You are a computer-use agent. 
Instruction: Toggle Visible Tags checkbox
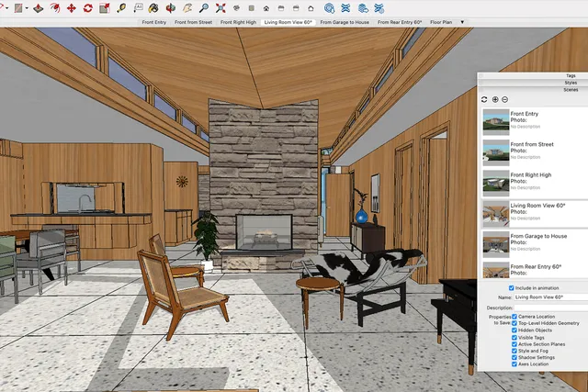[514, 337]
